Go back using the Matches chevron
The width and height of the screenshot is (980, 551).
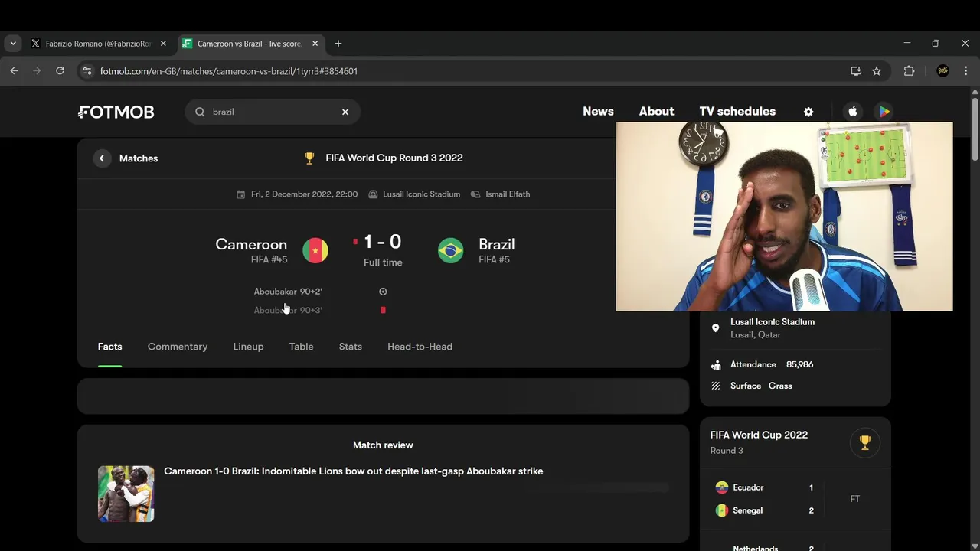coord(102,158)
